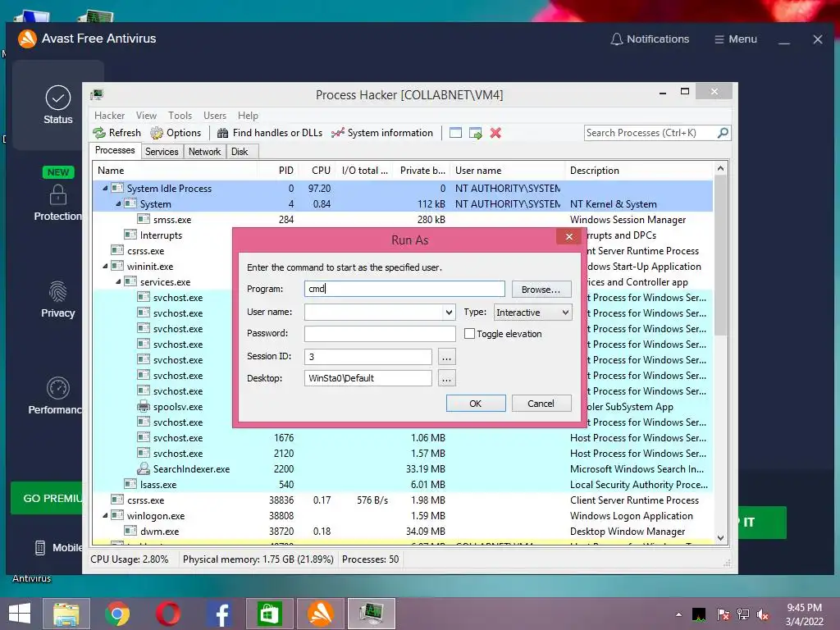Collapse wininit.exe tree node
Image resolution: width=840 pixels, height=630 pixels.
tap(105, 266)
